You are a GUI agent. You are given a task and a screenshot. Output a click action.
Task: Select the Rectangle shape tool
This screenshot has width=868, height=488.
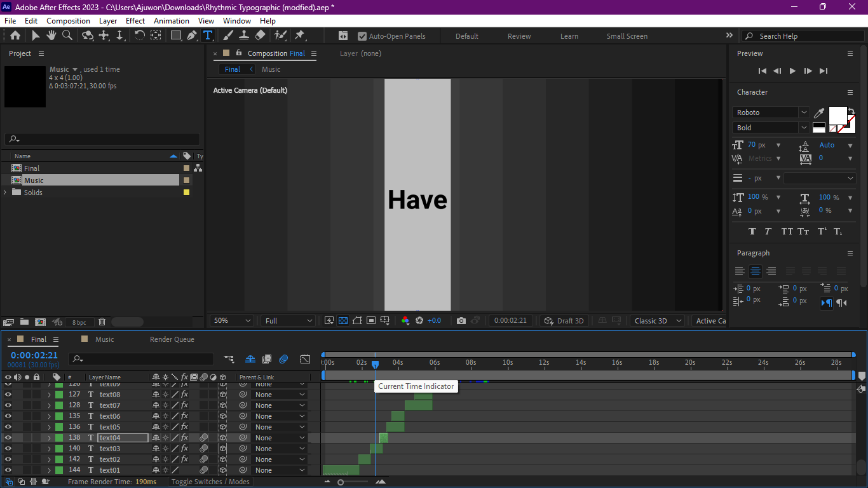click(x=176, y=36)
